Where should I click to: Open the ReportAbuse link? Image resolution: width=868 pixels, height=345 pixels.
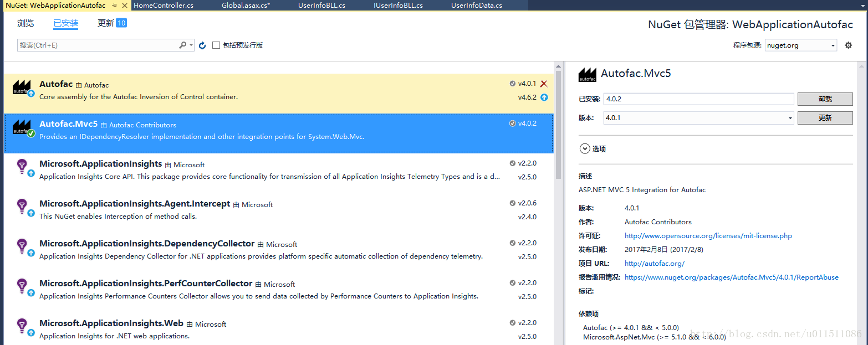[x=732, y=277]
